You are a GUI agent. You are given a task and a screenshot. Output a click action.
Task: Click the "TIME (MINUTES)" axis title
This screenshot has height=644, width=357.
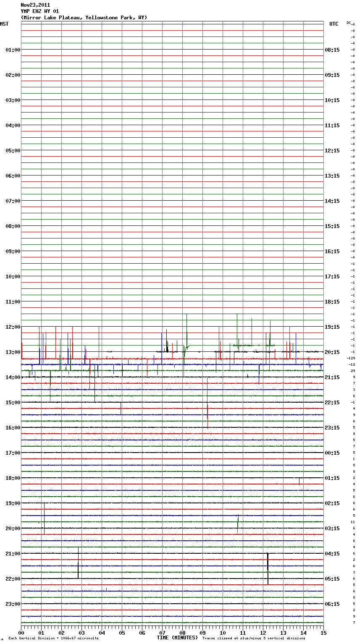click(x=177, y=638)
